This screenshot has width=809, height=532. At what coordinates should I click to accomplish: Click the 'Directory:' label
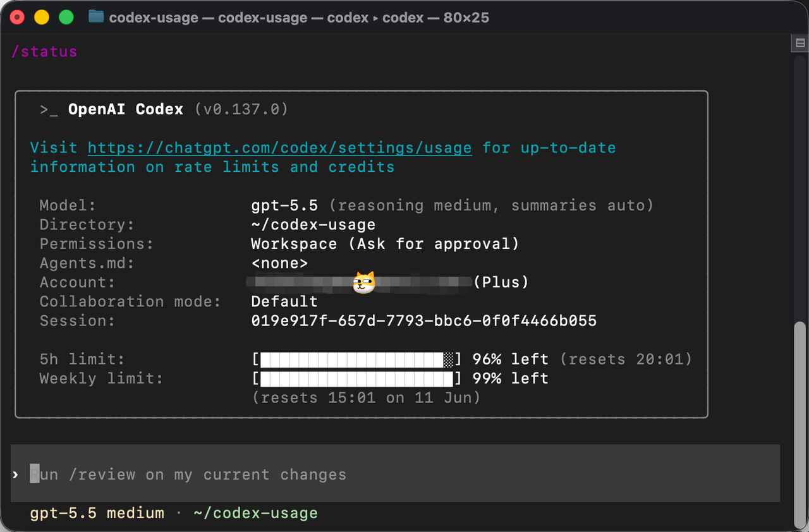point(87,224)
